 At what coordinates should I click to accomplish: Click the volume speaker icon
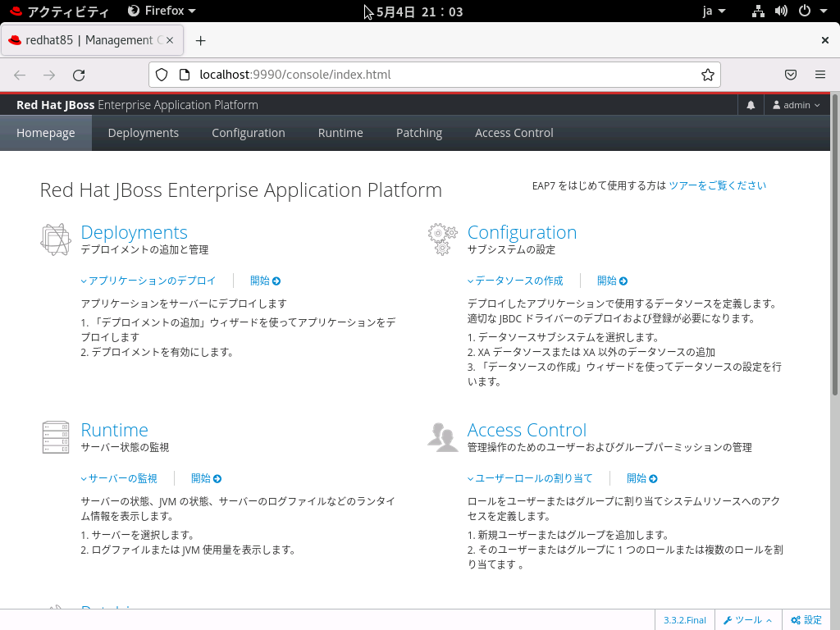(x=781, y=11)
